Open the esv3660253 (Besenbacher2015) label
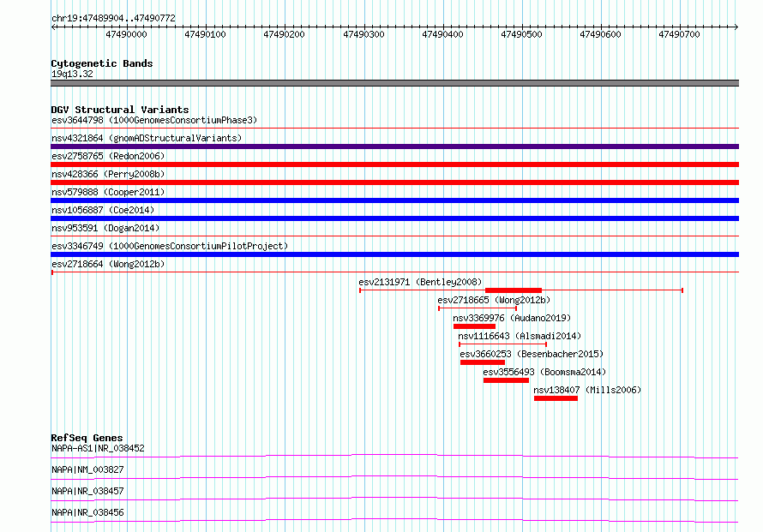The height and width of the screenshot is (532, 763). point(532,354)
